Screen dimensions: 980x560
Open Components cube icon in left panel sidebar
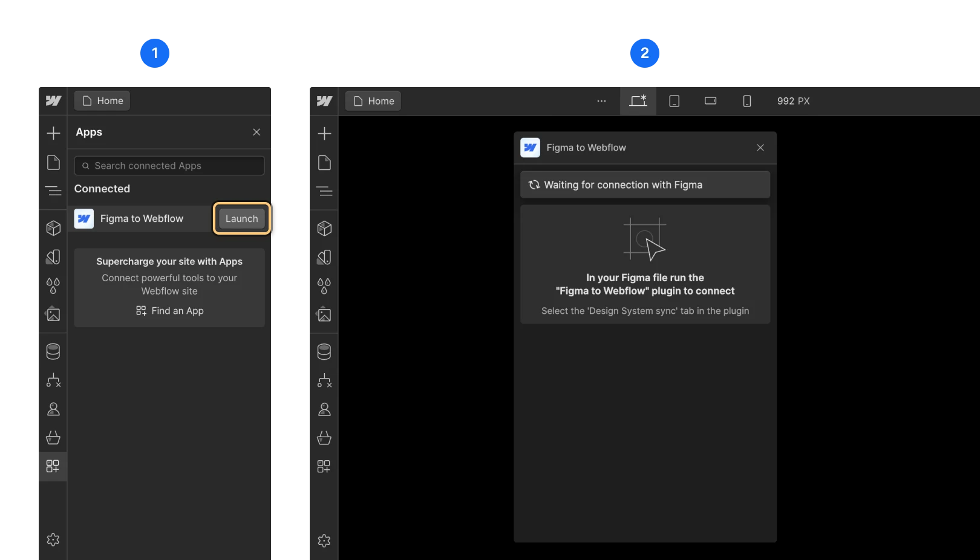coord(53,228)
